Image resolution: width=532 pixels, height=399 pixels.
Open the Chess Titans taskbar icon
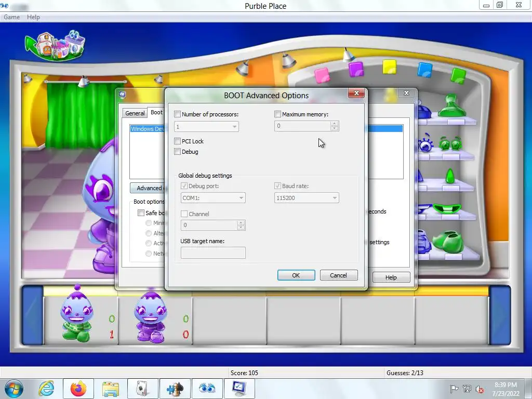pyautogui.click(x=175, y=389)
